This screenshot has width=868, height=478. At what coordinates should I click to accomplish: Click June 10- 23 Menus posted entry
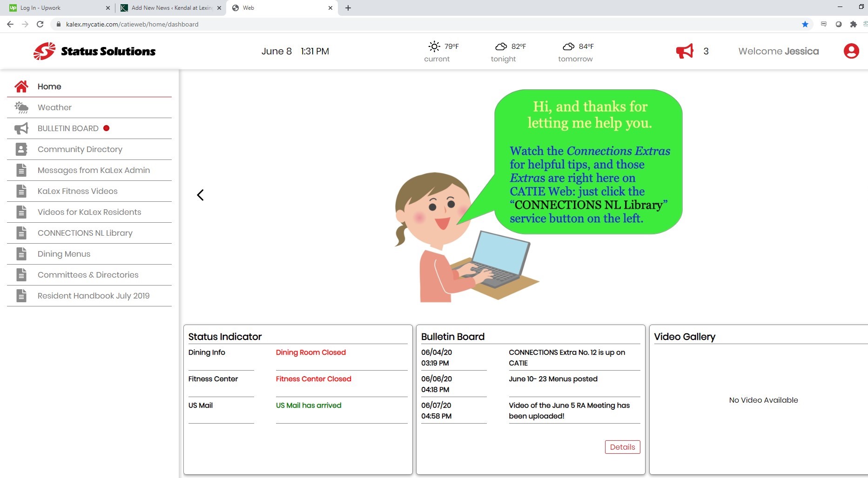click(x=553, y=379)
